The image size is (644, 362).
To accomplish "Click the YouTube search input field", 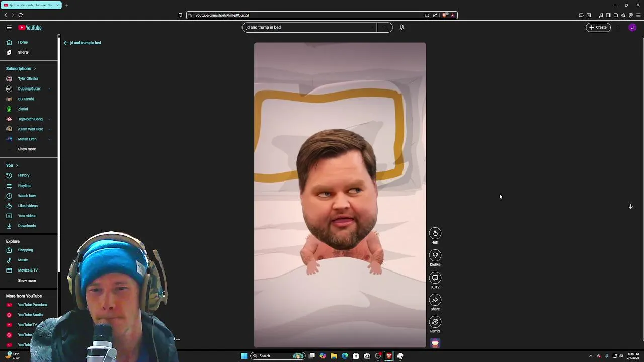I will coord(309,27).
